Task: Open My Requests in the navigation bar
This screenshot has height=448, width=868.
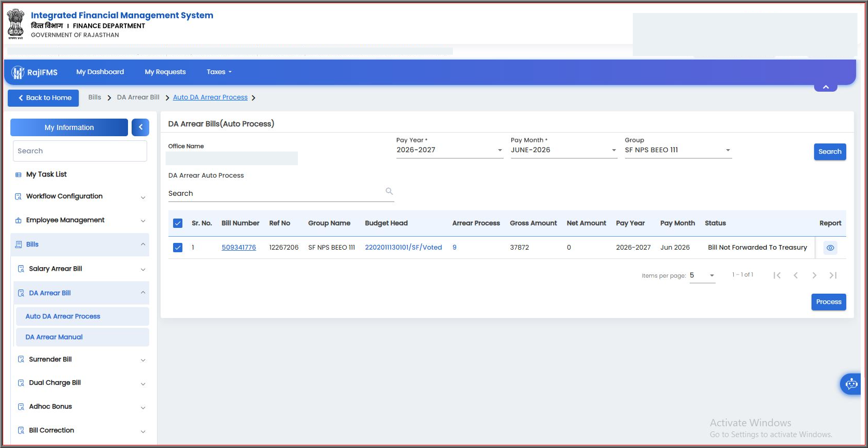Action: tap(165, 72)
